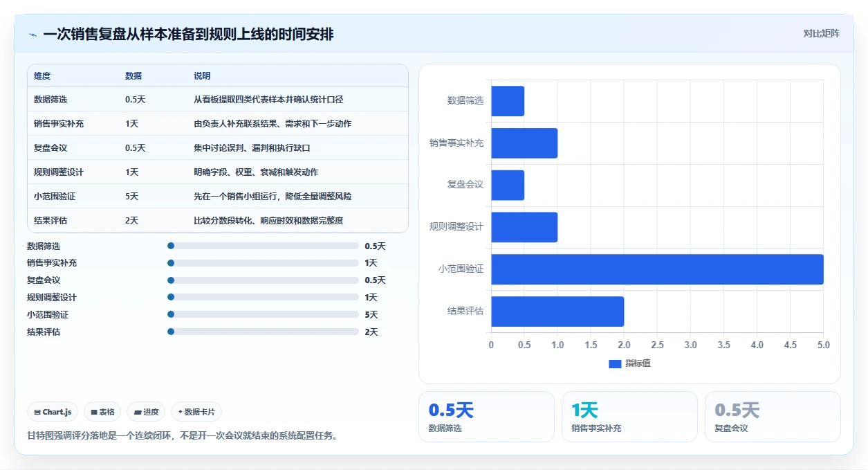
Task: Click description 从看板提取四类代表样本并确认统计口径
Action: (268, 100)
